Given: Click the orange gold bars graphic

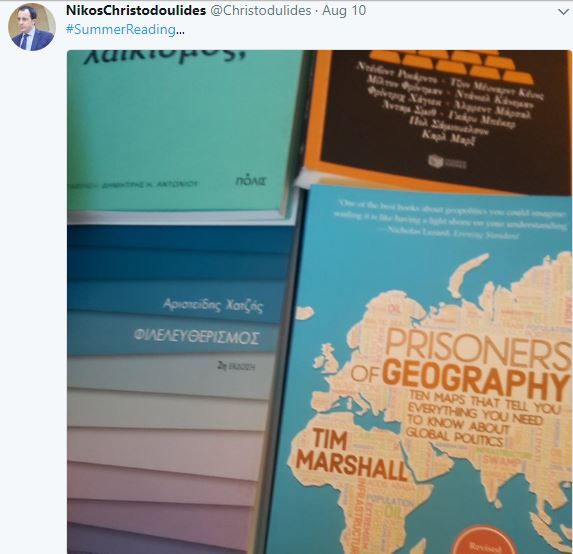Looking at the screenshot, I should [451, 66].
